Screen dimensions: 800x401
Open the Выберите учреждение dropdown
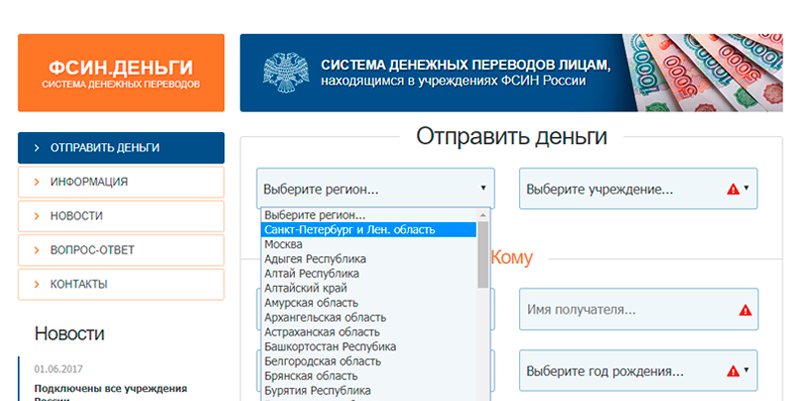pos(638,188)
